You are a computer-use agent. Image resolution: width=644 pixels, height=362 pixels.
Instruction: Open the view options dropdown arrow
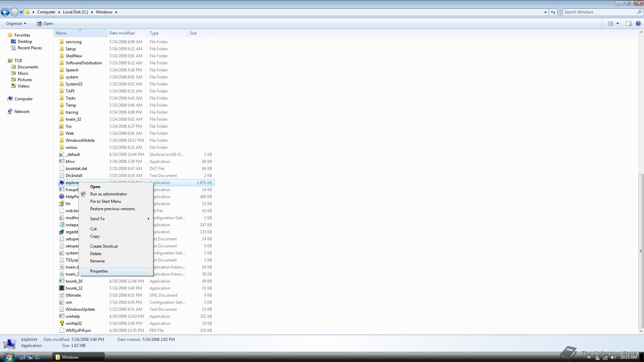coord(618,23)
